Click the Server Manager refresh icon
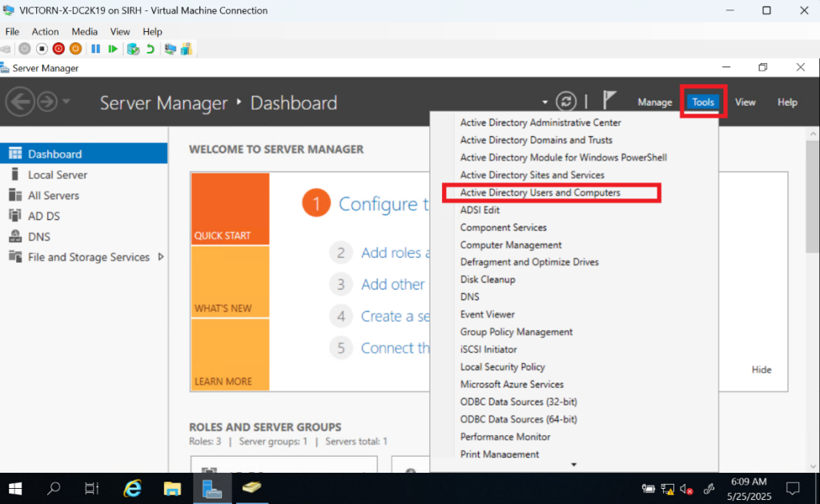Viewport: 820px width, 504px height. click(x=566, y=102)
